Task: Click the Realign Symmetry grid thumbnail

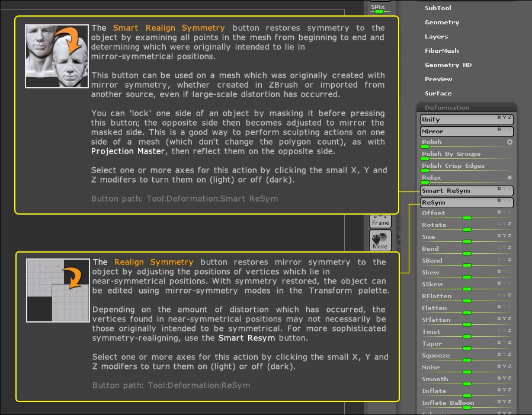Action: tap(58, 290)
